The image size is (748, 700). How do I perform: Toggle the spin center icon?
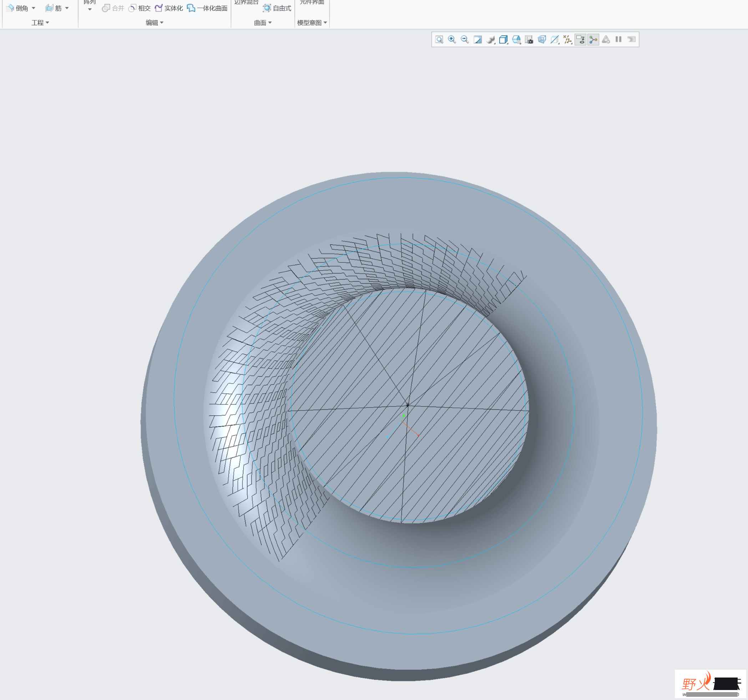[593, 40]
